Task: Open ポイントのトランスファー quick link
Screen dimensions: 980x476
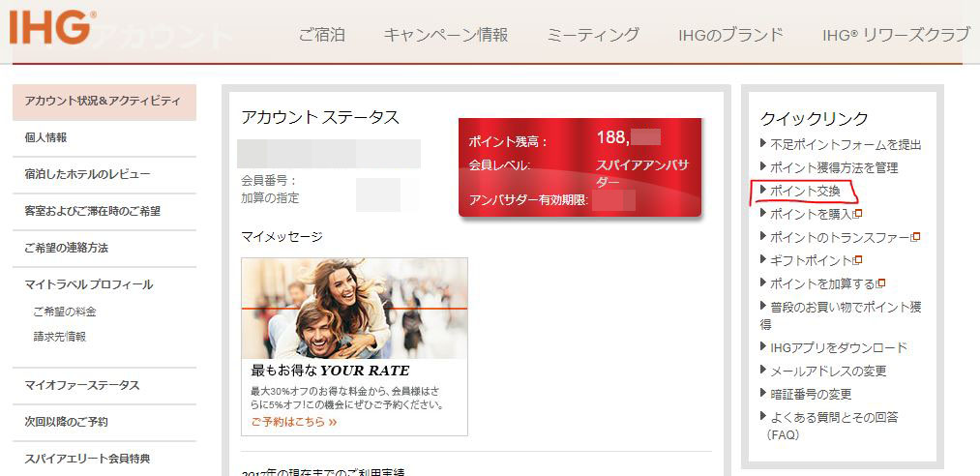Action: (840, 237)
